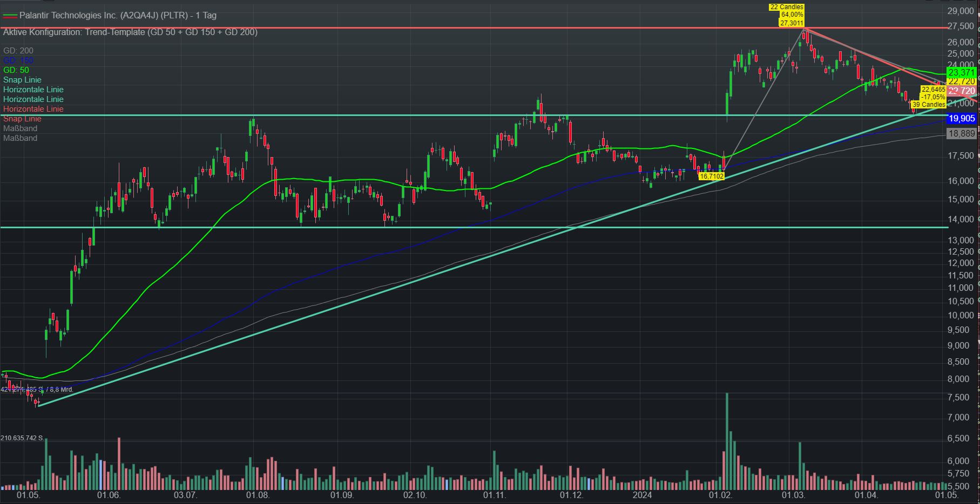Click the Palantir Technologies Inc. chart title

pos(118,16)
